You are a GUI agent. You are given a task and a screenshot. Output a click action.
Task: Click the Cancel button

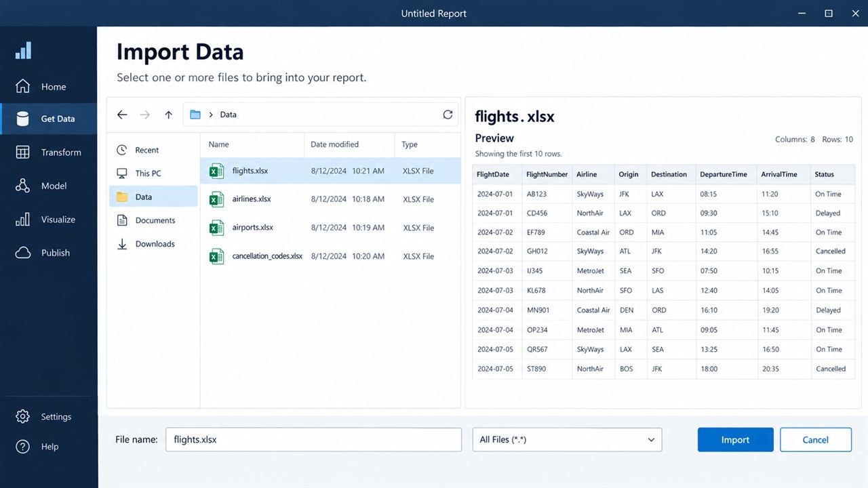point(815,439)
